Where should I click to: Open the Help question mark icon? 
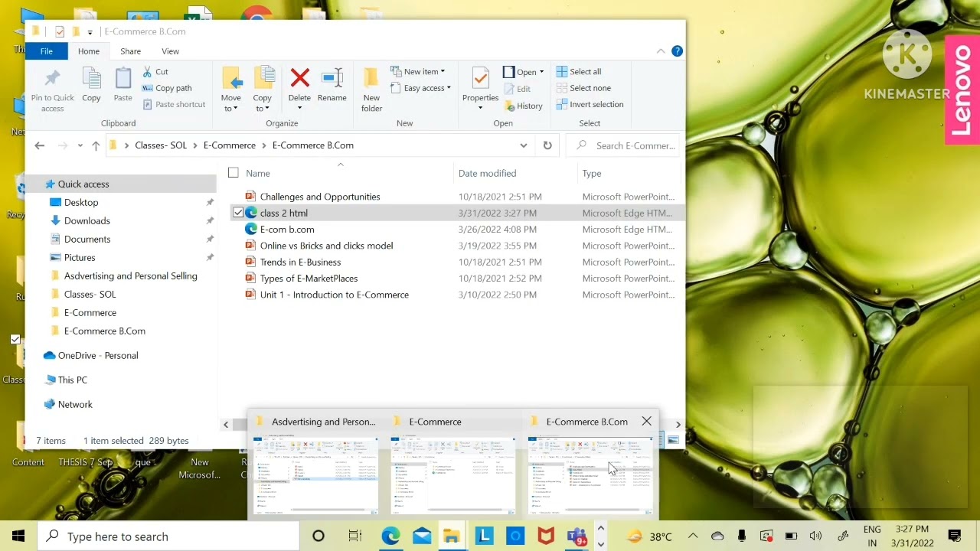click(677, 51)
